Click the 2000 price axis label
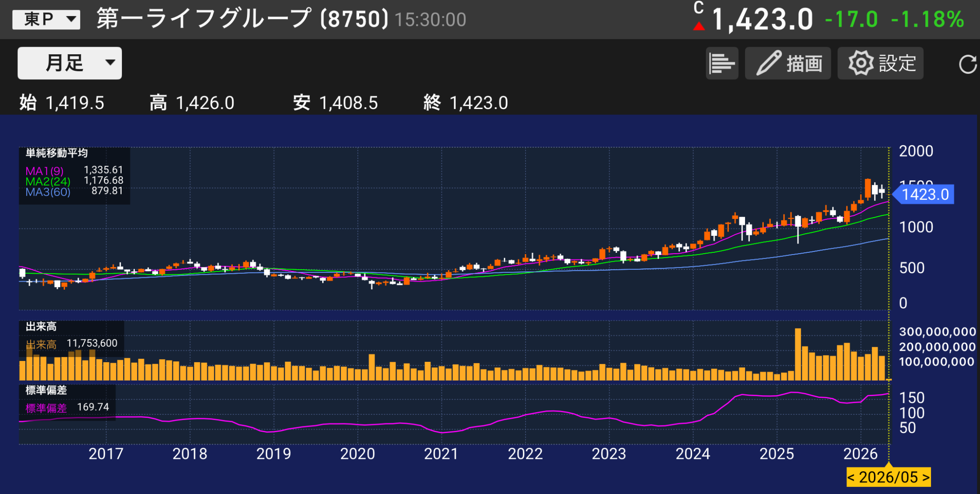980x494 pixels. pyautogui.click(x=916, y=151)
